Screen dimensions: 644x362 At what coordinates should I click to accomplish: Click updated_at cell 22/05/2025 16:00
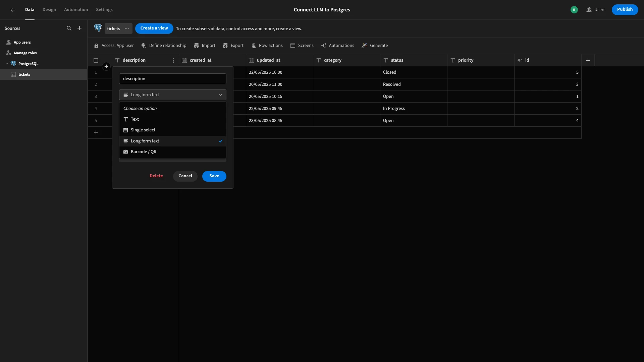pyautogui.click(x=280, y=72)
